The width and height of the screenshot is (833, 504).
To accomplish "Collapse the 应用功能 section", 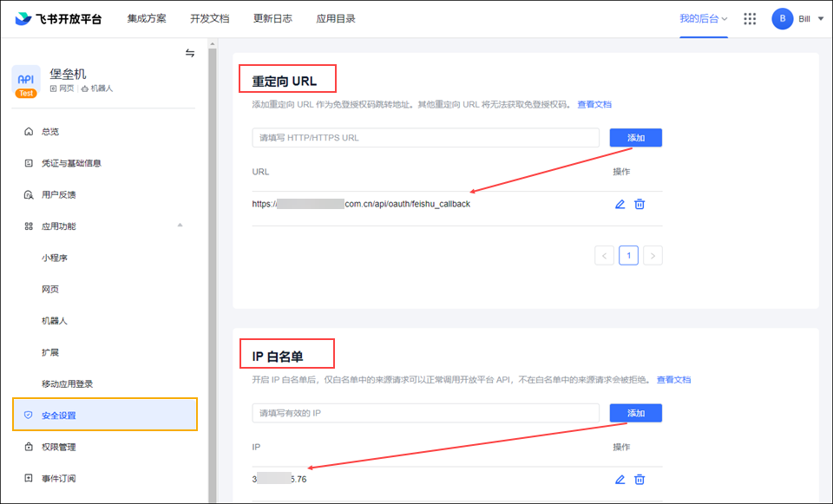I will tap(180, 226).
